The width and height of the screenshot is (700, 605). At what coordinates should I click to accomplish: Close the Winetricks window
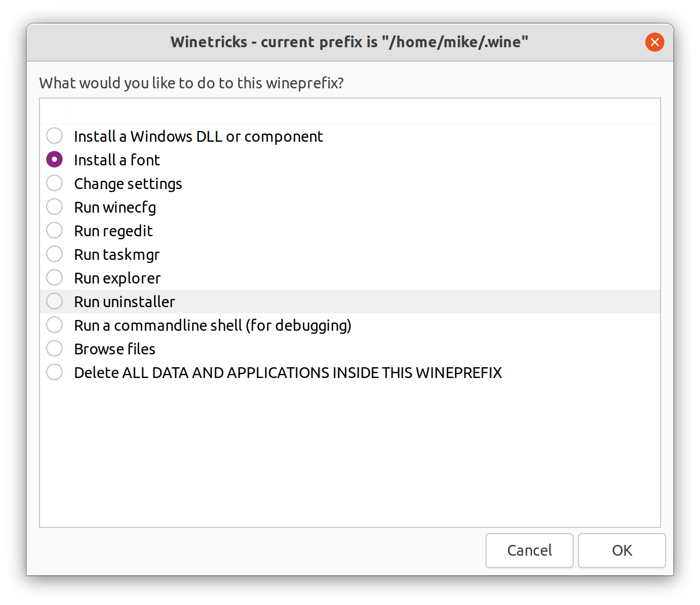point(655,42)
